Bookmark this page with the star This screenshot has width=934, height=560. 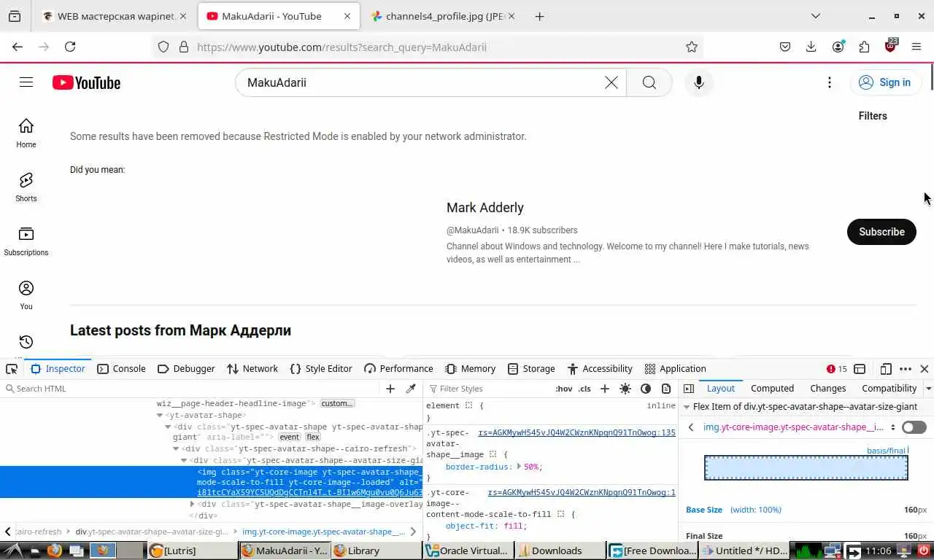692,47
